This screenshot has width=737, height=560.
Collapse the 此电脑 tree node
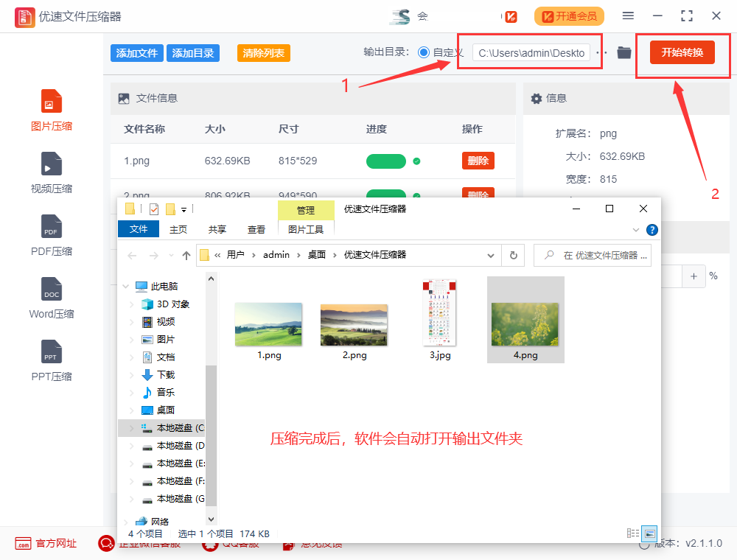(x=124, y=286)
